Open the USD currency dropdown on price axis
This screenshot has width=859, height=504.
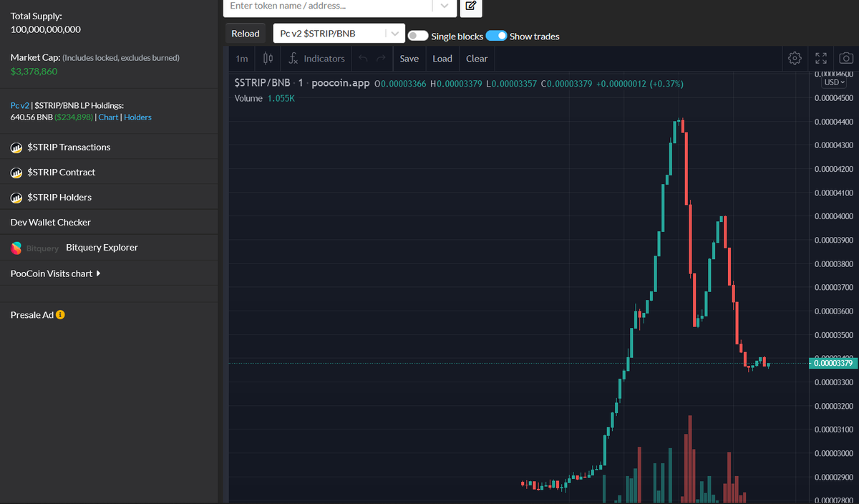click(835, 82)
